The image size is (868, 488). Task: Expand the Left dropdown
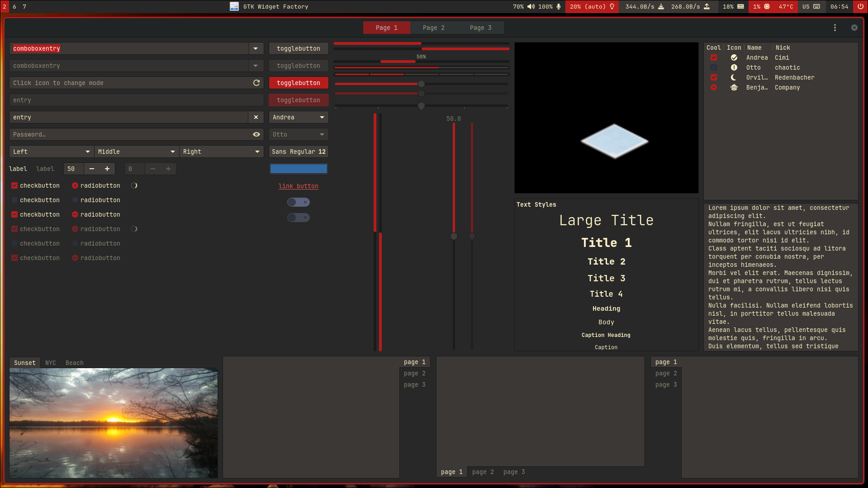51,152
